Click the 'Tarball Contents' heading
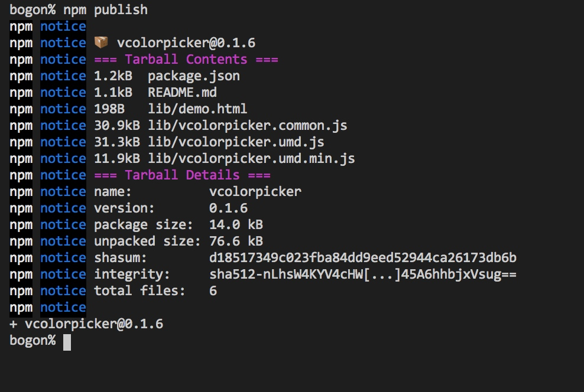The height and width of the screenshot is (392, 584). [186, 60]
